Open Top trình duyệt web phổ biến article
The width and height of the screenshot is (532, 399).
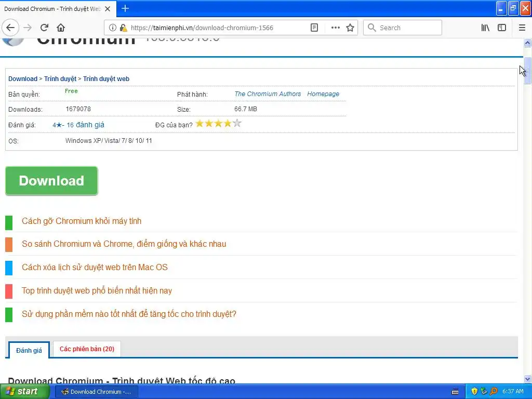[x=97, y=291]
